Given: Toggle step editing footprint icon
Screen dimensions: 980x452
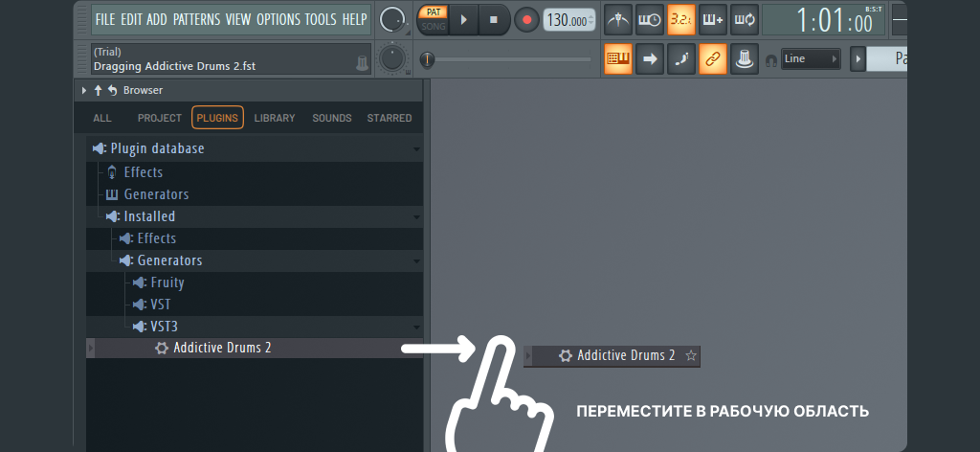Looking at the screenshot, I should pos(681,58).
